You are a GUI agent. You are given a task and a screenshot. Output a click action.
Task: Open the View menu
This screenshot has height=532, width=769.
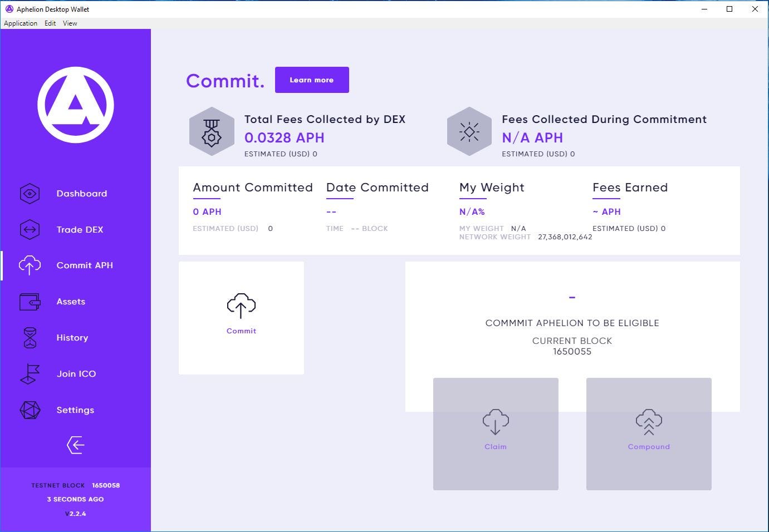tap(70, 23)
